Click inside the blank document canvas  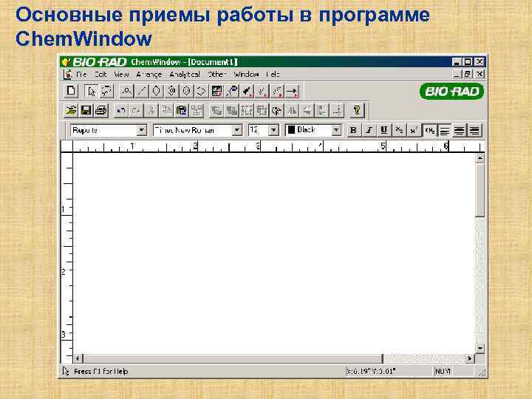point(274,253)
